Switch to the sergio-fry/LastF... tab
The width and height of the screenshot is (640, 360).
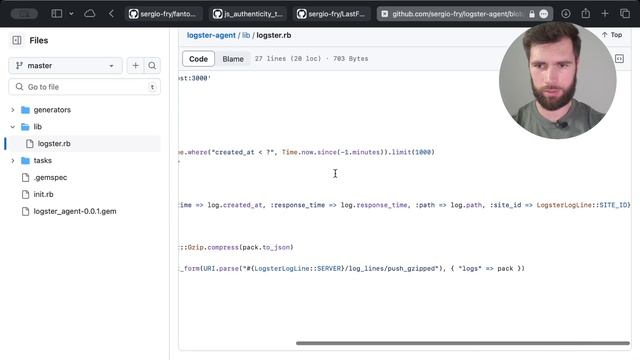[x=331, y=14]
